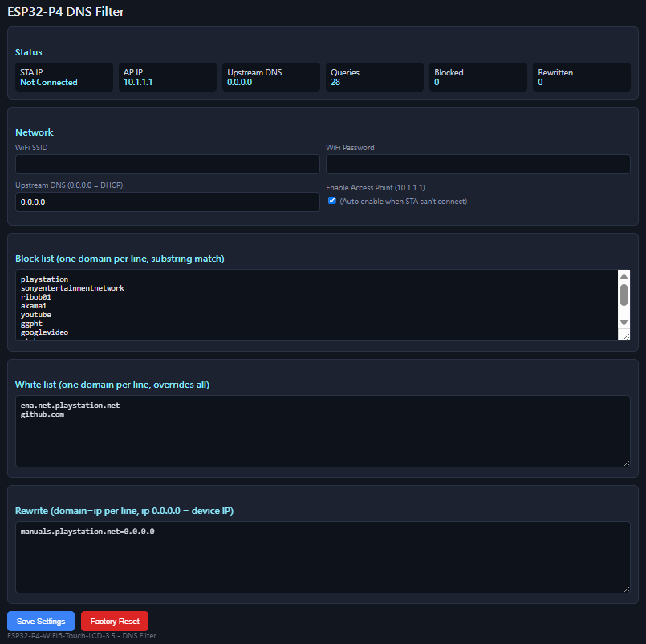Click the Network section heading
The height and width of the screenshot is (644, 646).
35,132
